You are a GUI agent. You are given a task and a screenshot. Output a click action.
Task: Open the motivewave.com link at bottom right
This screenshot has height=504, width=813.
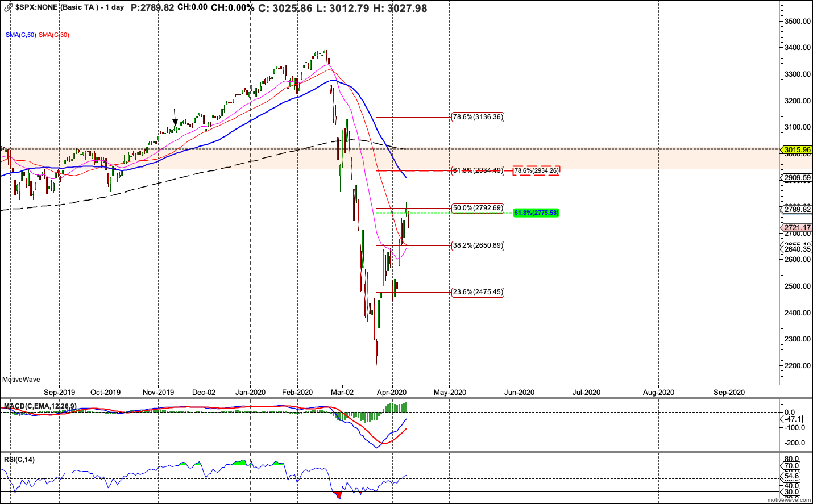(x=789, y=500)
